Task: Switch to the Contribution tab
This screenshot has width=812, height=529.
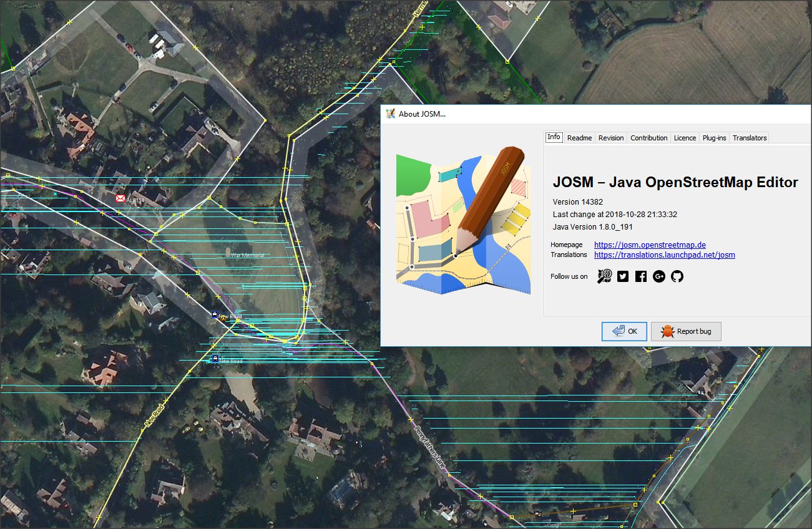Action: click(648, 138)
